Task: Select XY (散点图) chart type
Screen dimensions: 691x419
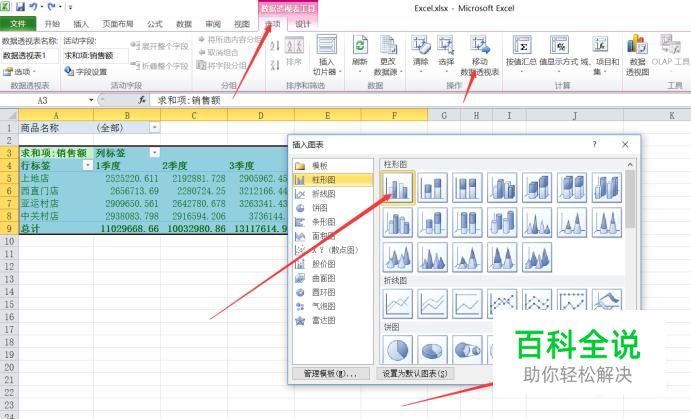Action: [332, 250]
